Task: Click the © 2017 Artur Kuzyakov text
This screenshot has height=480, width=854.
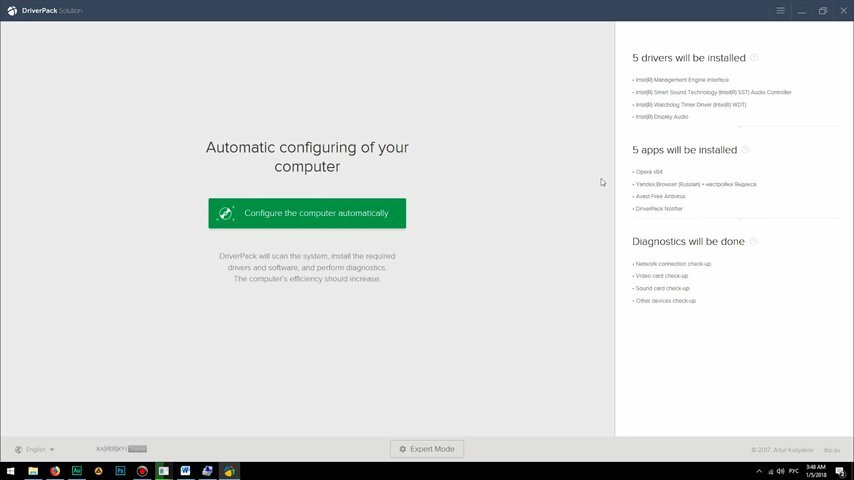Action: click(x=783, y=450)
